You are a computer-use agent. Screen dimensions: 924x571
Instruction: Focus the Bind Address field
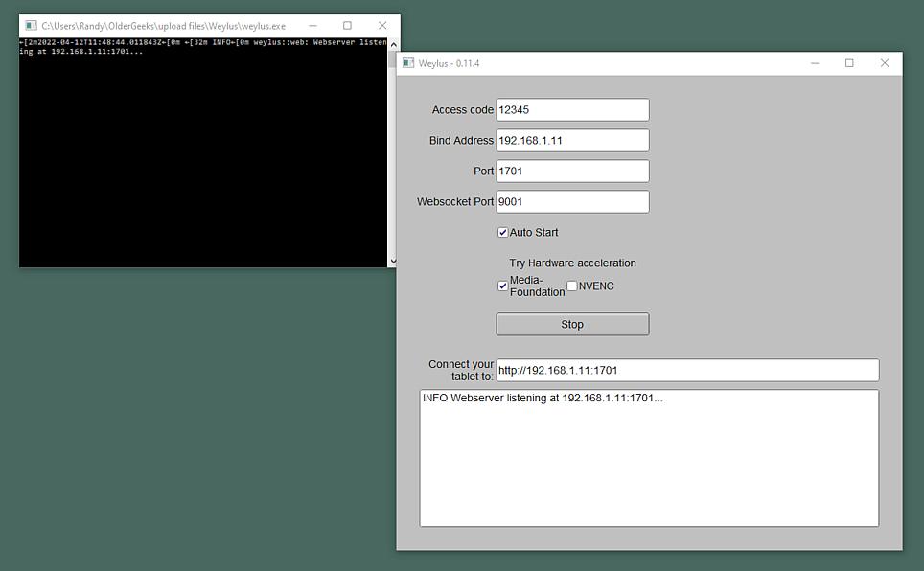coord(572,140)
